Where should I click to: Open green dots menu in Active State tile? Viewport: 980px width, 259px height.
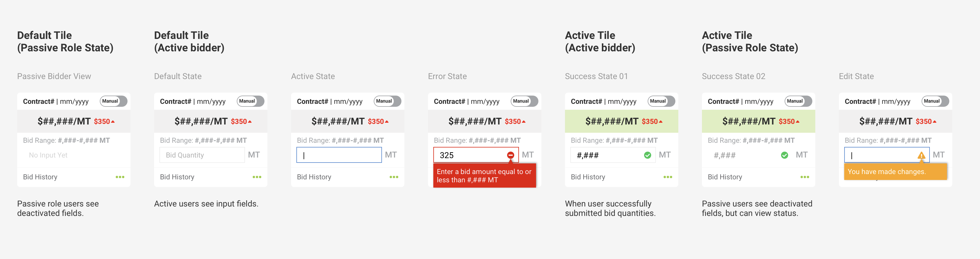click(x=394, y=177)
